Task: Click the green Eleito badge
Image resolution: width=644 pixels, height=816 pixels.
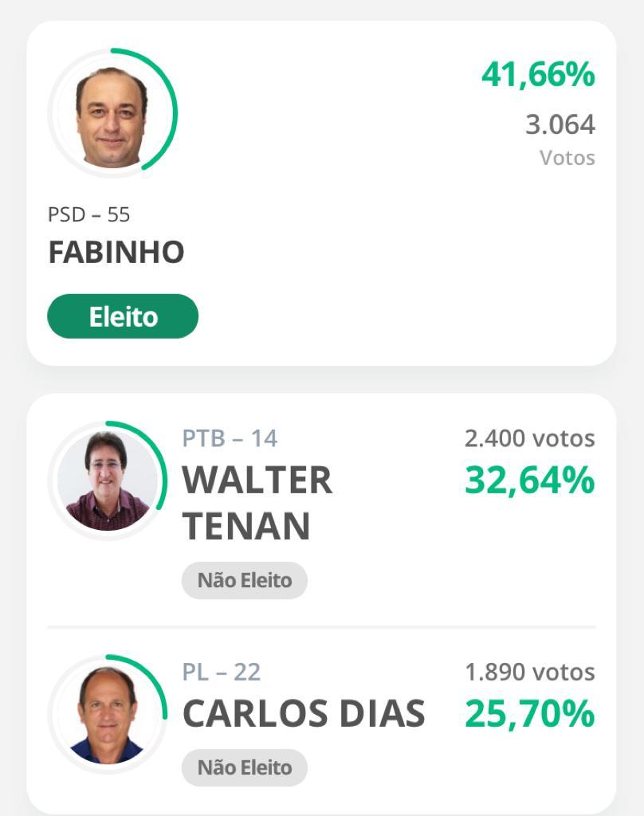Action: point(123,316)
